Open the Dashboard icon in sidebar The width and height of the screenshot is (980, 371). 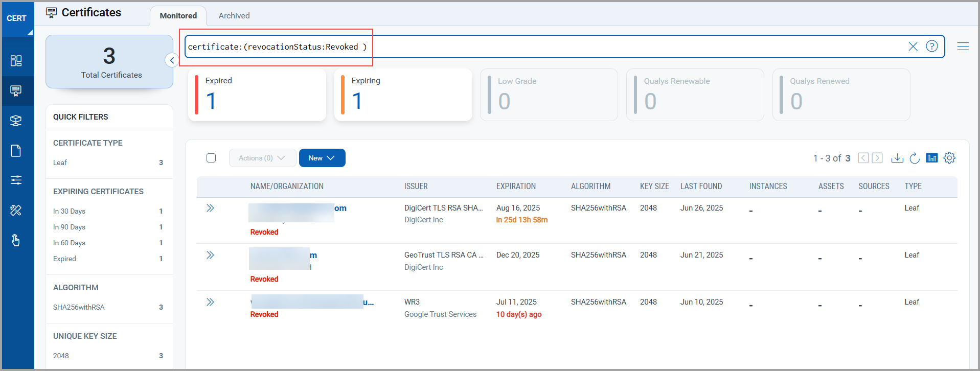(16, 61)
